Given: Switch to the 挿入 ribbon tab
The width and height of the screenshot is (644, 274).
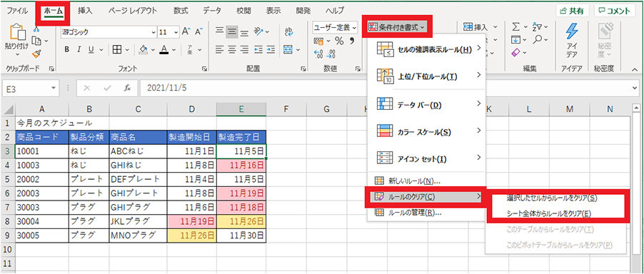Looking at the screenshot, I should click(85, 11).
